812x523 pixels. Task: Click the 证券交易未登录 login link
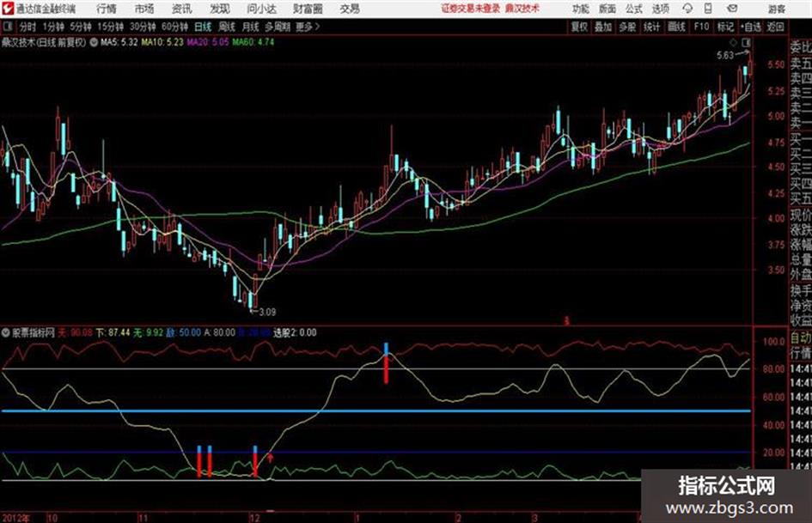[470, 9]
